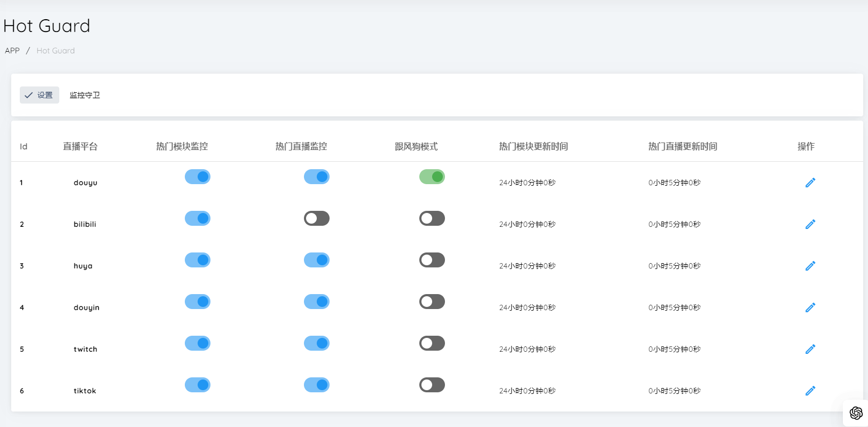Open the ChatGPT floating icon
This screenshot has height=427, width=868.
tap(856, 413)
